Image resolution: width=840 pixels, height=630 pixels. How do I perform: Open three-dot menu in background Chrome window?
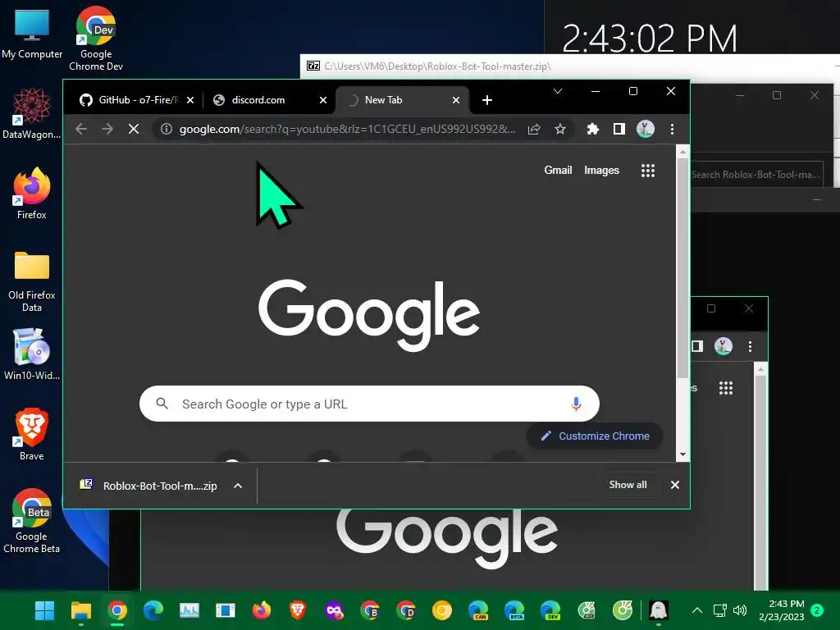coord(750,347)
